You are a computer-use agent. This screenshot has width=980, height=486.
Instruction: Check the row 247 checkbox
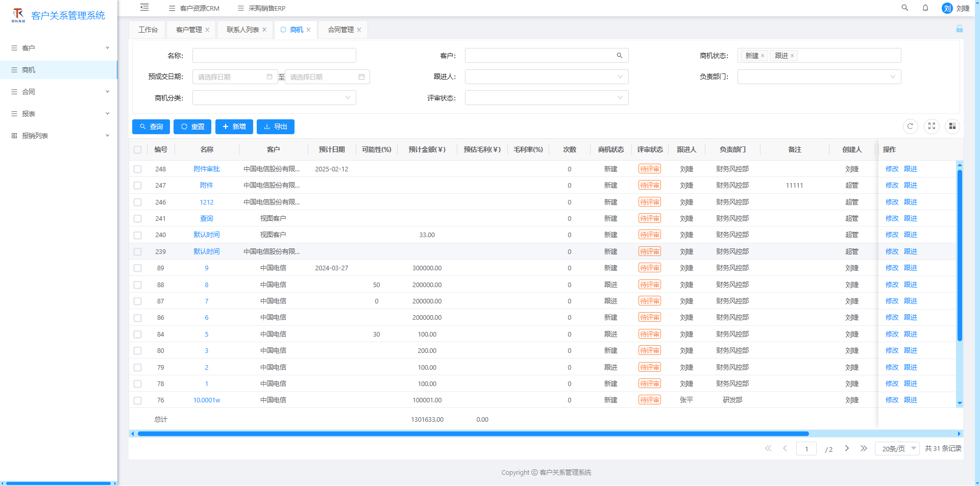click(138, 186)
